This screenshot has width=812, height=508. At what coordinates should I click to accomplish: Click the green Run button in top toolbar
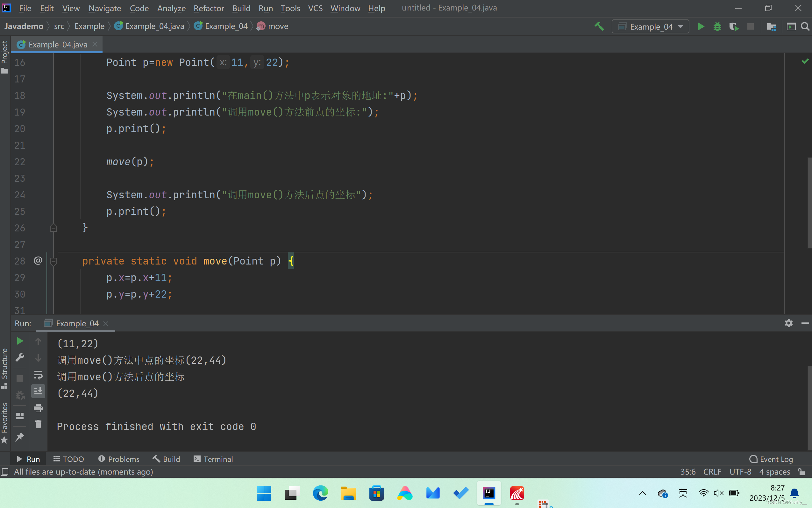[x=701, y=26]
